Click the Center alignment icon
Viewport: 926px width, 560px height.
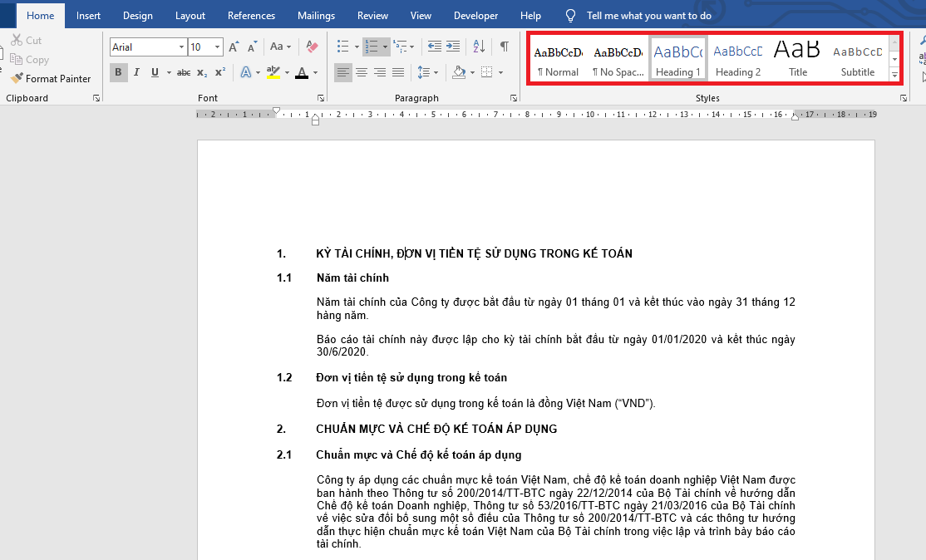pos(362,72)
